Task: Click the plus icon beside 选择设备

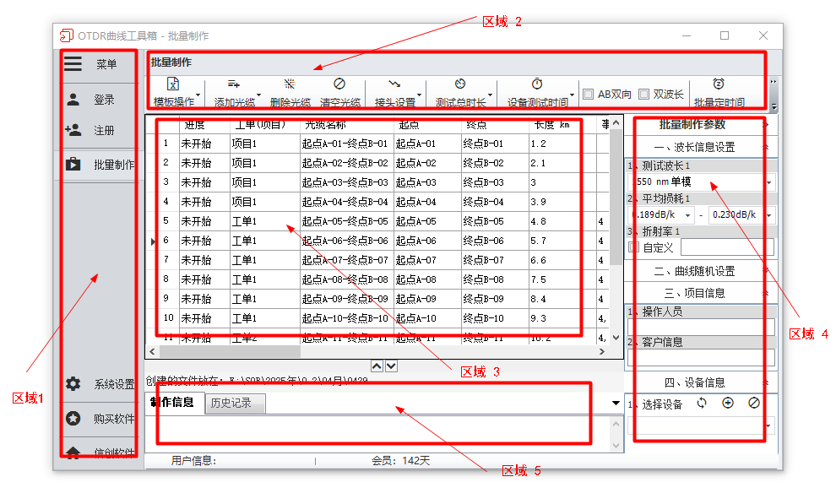Action: pos(728,404)
